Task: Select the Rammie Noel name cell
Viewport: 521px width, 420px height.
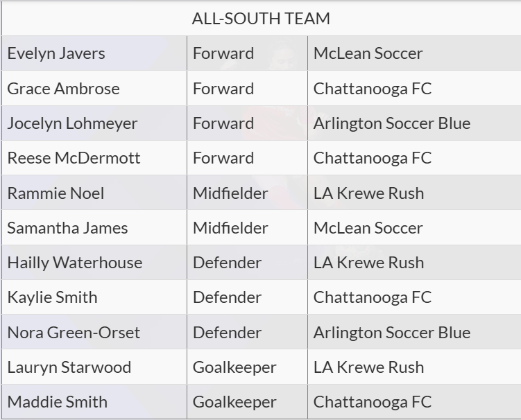Action: point(55,193)
